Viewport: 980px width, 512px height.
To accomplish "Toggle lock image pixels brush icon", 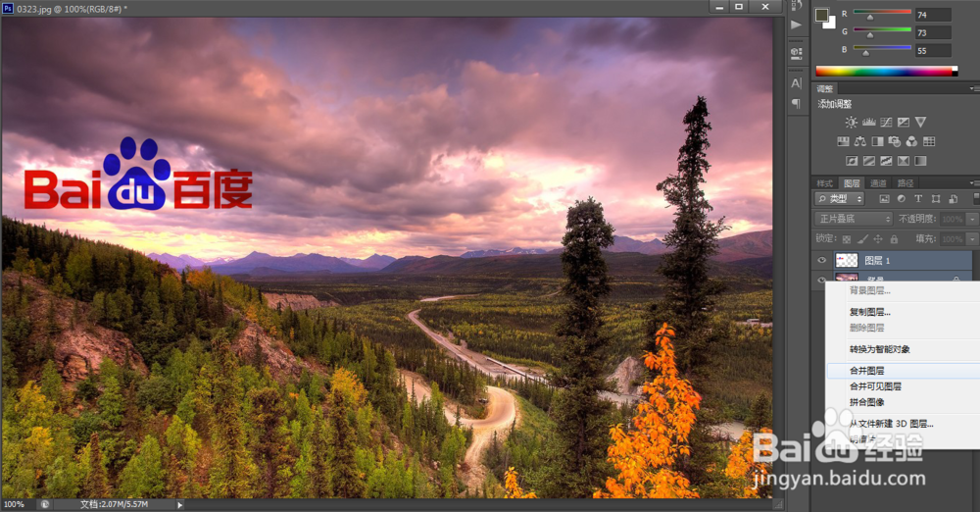I will (862, 239).
